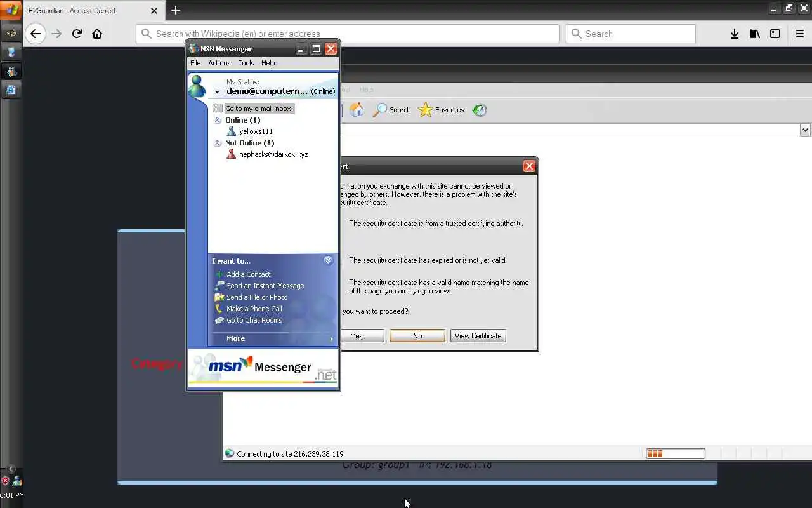Click Go to Chat Rooms
Image resolution: width=812 pixels, height=508 pixels.
coord(254,320)
